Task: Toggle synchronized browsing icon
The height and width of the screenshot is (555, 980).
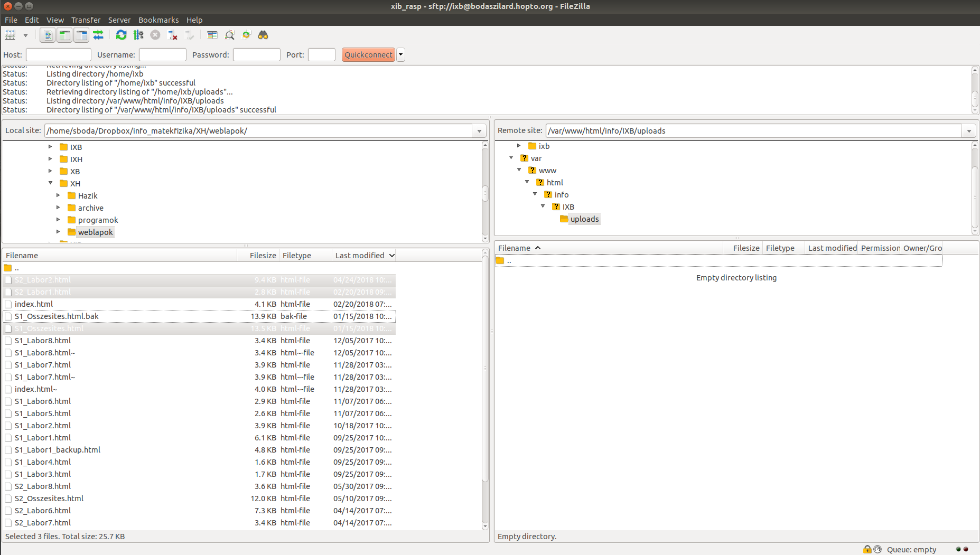Action: click(246, 35)
